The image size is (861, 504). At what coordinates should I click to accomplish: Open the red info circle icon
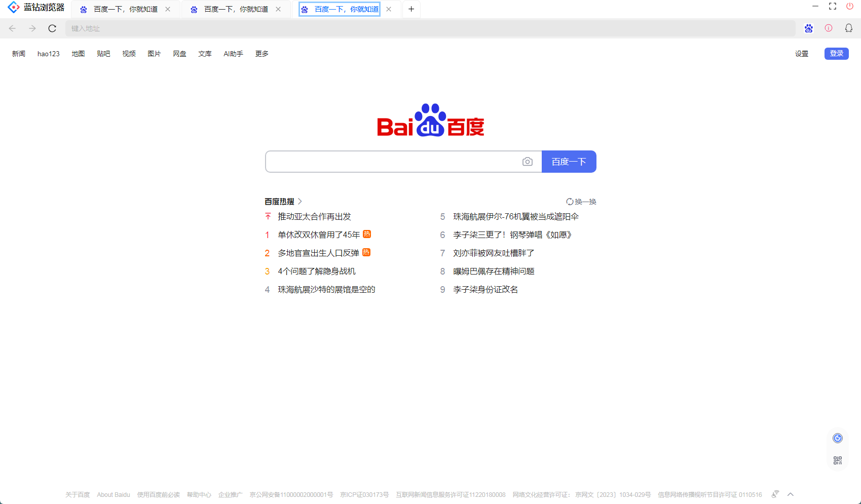[829, 28]
